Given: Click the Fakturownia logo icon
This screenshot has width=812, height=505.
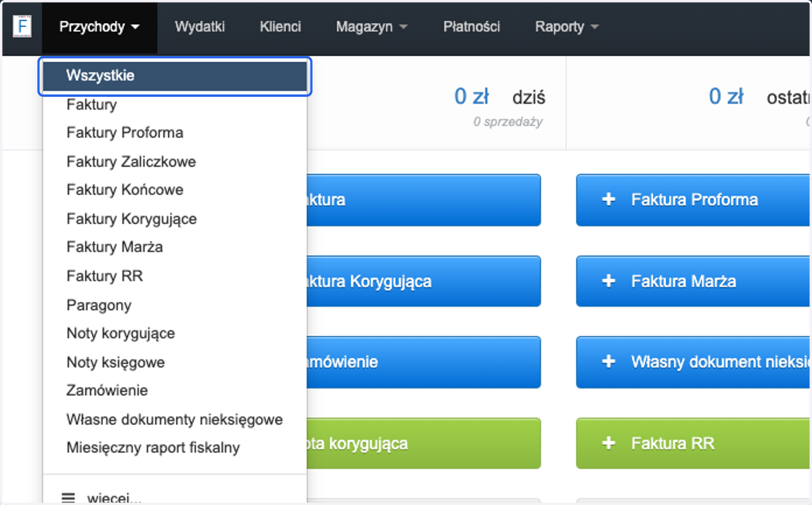Looking at the screenshot, I should (x=22, y=27).
